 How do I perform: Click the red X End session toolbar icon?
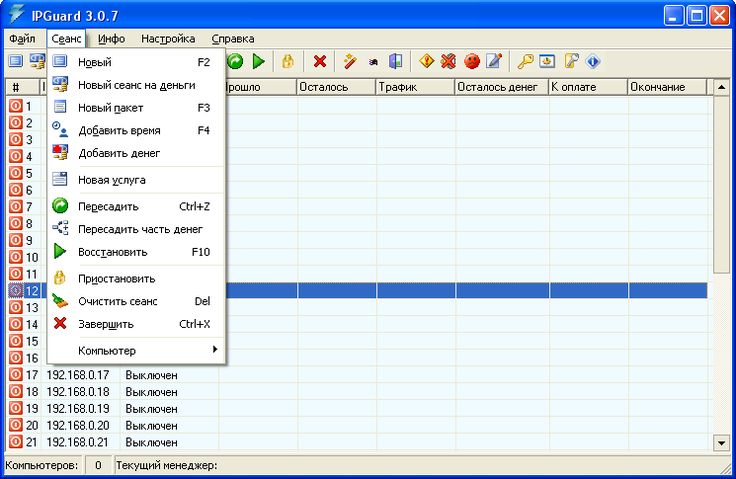(x=320, y=61)
